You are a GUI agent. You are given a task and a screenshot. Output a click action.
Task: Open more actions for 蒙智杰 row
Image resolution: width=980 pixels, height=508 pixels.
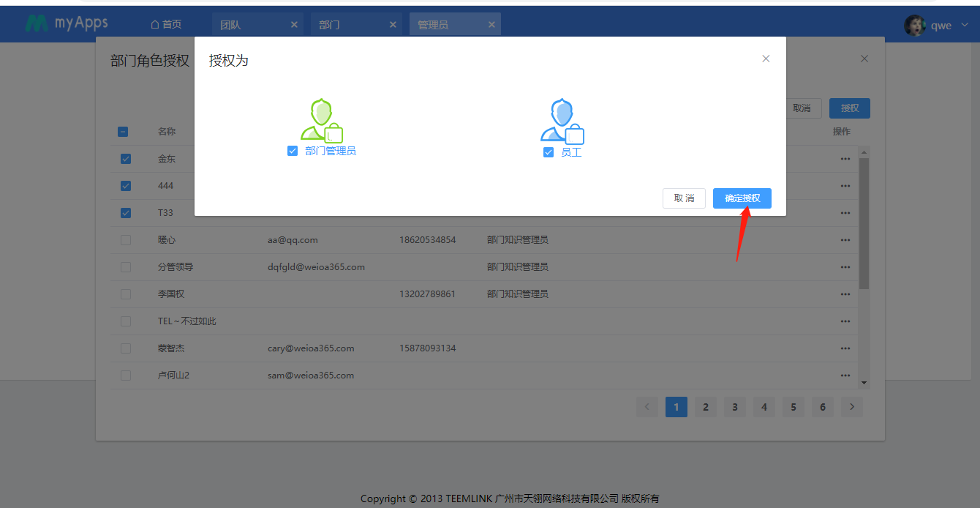tap(845, 348)
